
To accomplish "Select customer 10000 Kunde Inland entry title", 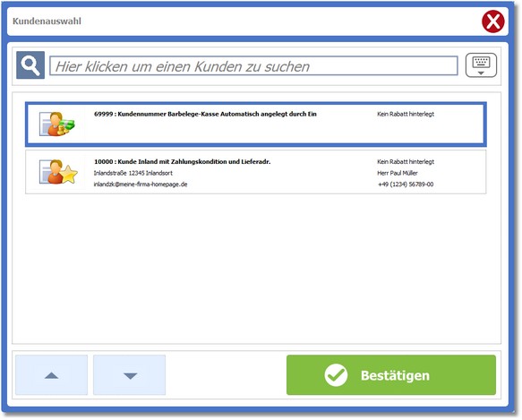I will coord(182,161).
